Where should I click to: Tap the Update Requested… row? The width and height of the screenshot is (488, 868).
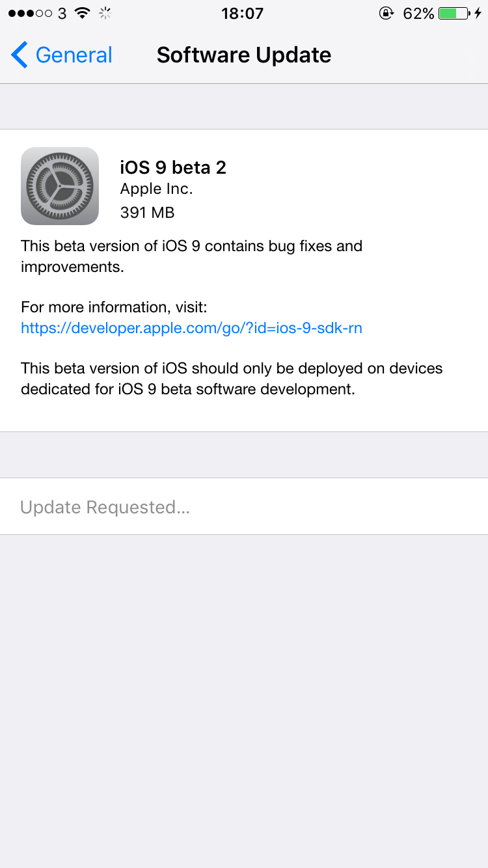point(244,506)
